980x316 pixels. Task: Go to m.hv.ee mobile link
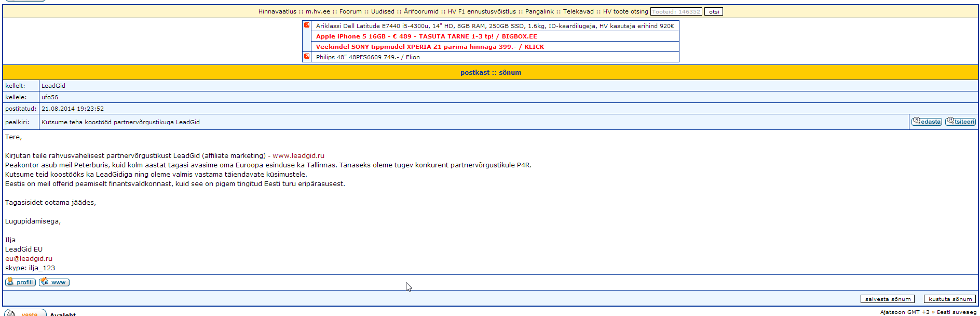pyautogui.click(x=318, y=11)
